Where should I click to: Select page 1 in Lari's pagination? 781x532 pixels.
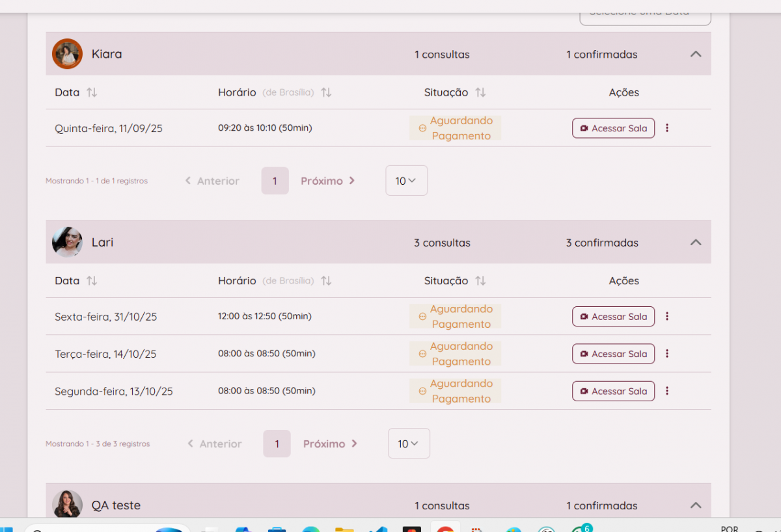[x=277, y=444]
